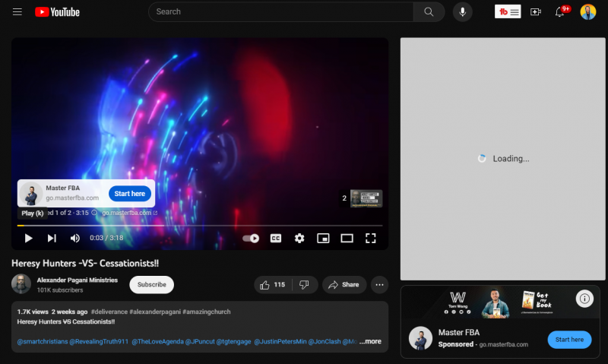Like the video with 115 likes

[x=272, y=285]
